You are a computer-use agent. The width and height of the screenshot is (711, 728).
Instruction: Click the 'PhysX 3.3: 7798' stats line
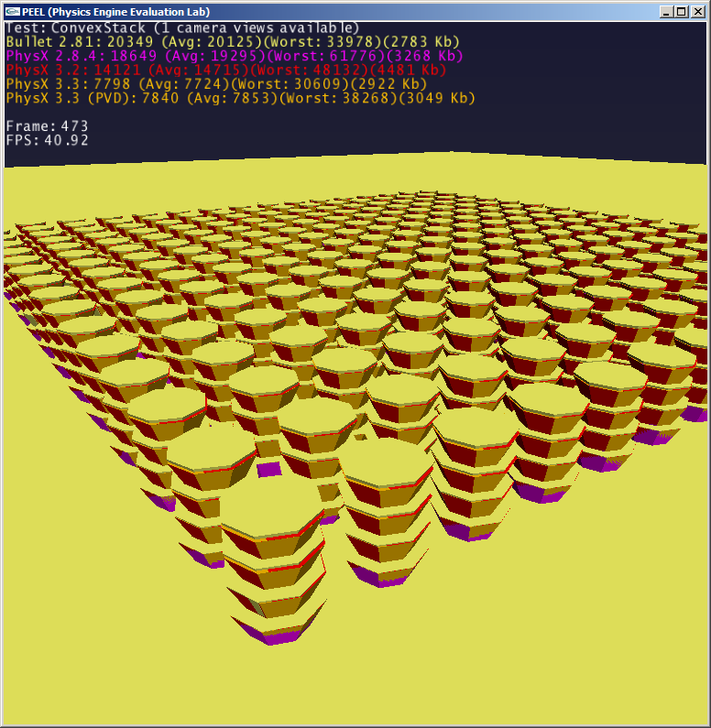pos(216,84)
